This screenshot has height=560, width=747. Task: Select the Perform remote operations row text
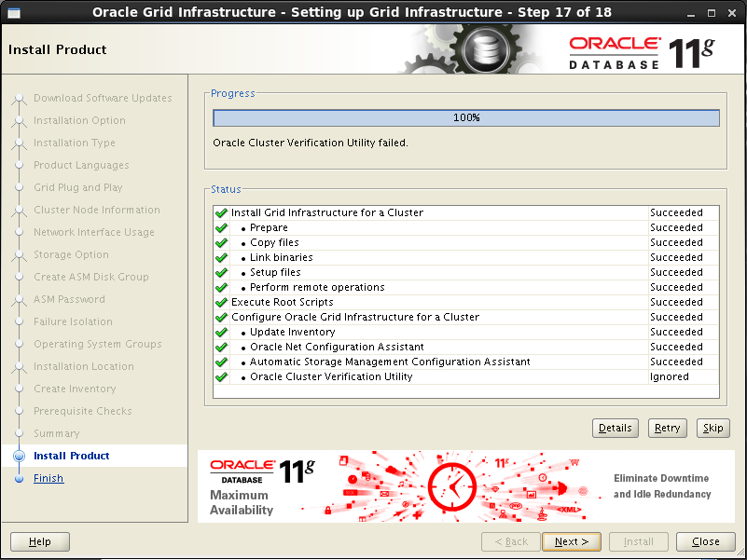click(317, 287)
